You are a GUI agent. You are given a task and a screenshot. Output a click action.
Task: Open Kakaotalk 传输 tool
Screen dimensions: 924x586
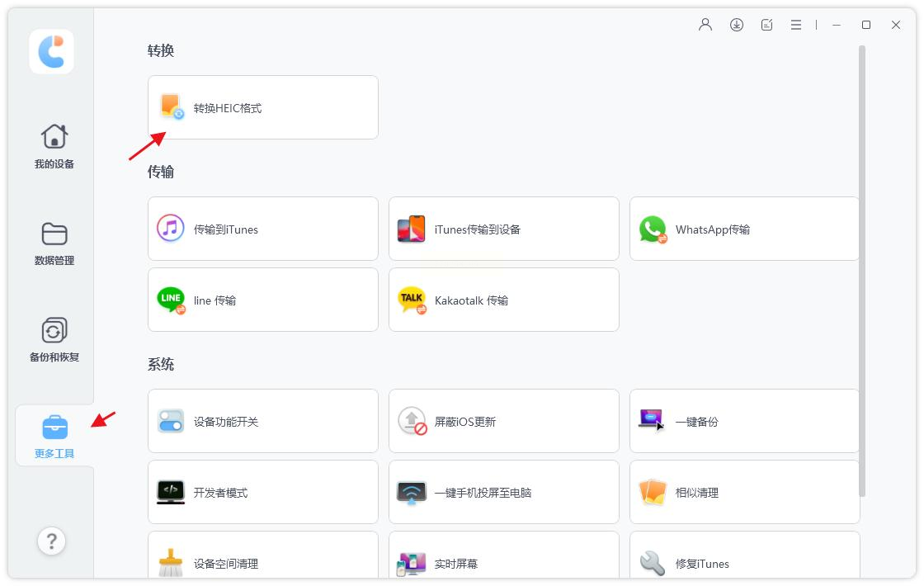504,300
